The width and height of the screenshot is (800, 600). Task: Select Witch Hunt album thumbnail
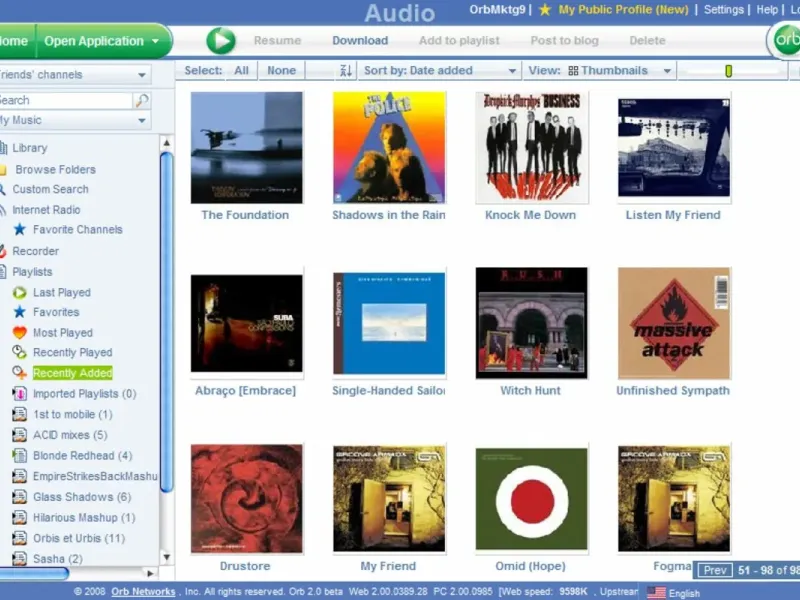click(532, 323)
